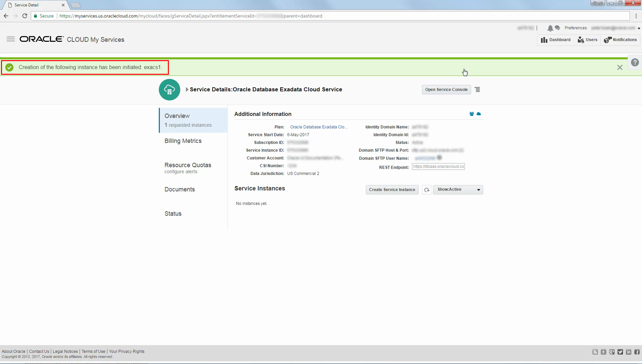Click Create Service Instance button
642x364 pixels.
(392, 190)
